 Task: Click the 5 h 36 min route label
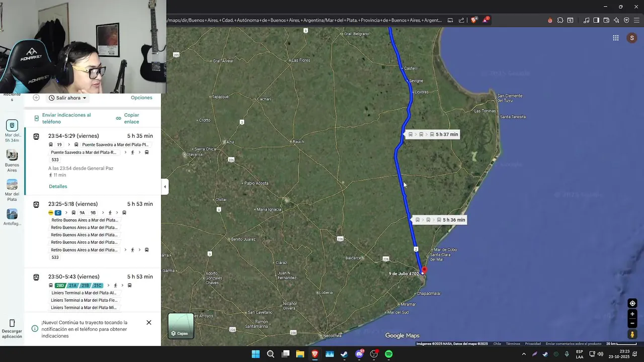pyautogui.click(x=439, y=220)
